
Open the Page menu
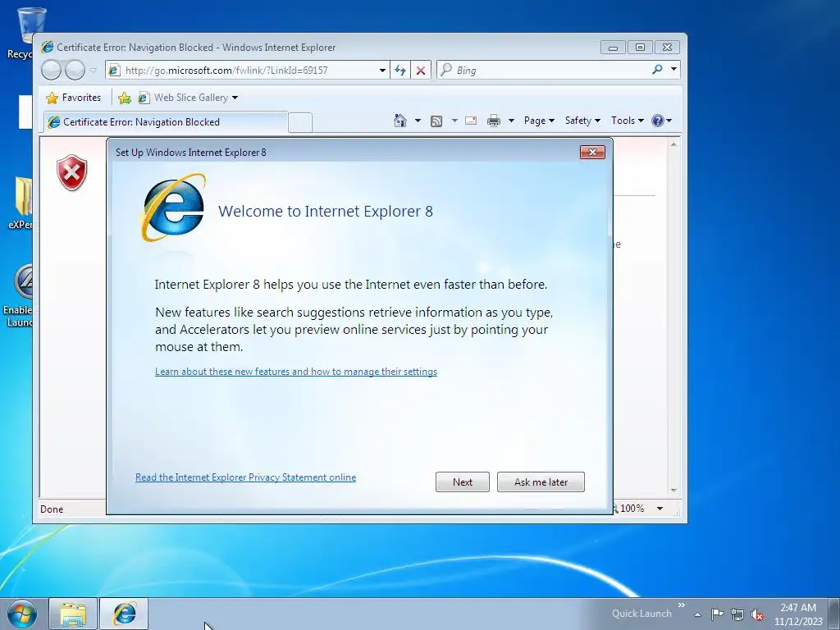point(539,121)
